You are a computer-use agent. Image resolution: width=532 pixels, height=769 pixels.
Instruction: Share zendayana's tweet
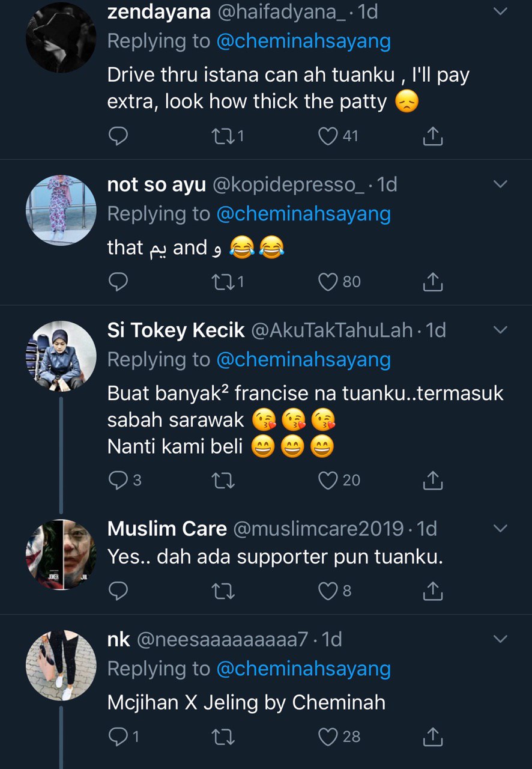point(432,137)
